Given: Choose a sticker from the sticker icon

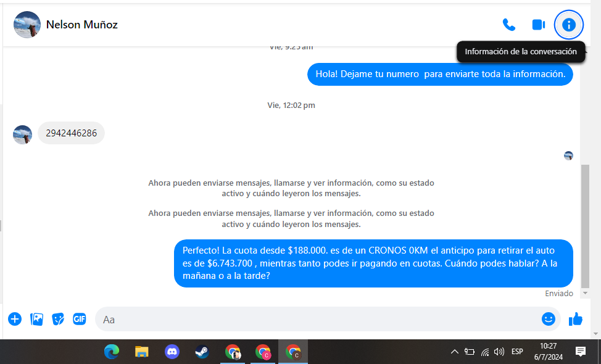Looking at the screenshot, I should pyautogui.click(x=58, y=319).
